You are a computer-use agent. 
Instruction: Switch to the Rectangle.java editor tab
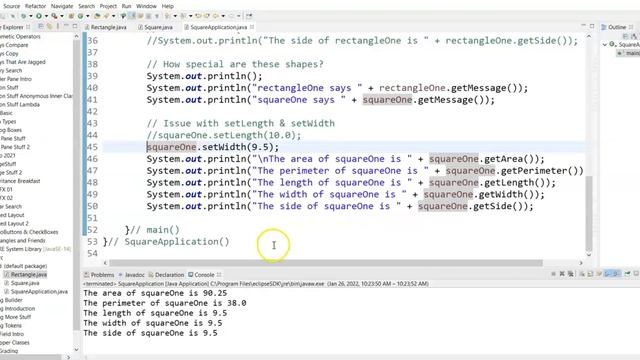coord(106,27)
